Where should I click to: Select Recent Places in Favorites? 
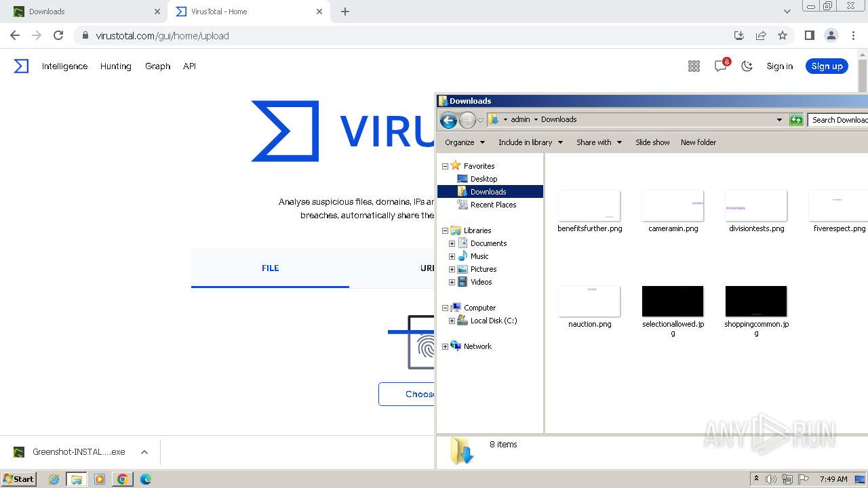pos(493,205)
